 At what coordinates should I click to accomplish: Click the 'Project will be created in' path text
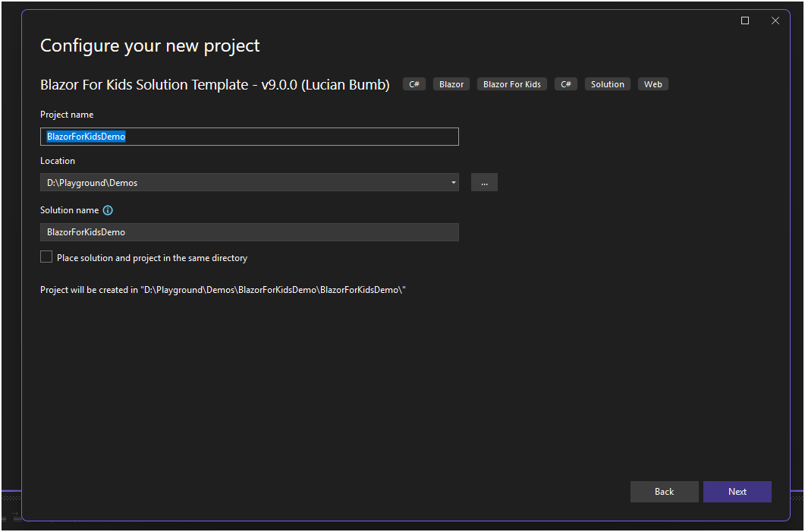pyautogui.click(x=223, y=290)
